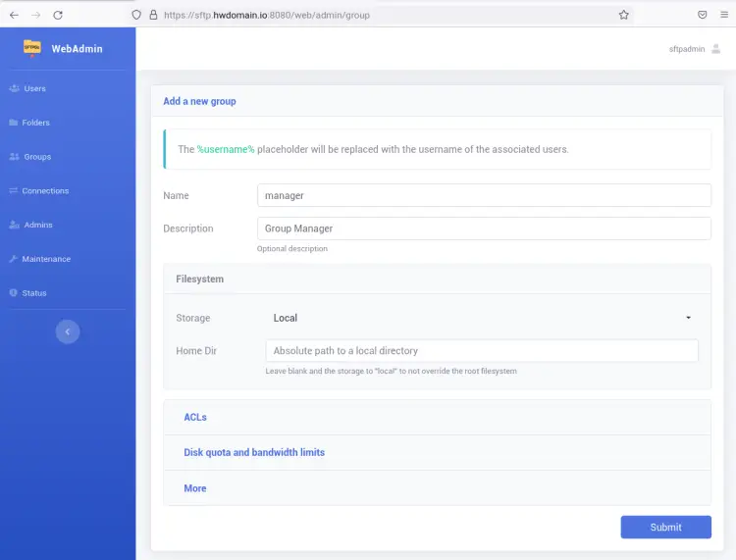
Task: Click the Description text field
Action: click(x=483, y=229)
